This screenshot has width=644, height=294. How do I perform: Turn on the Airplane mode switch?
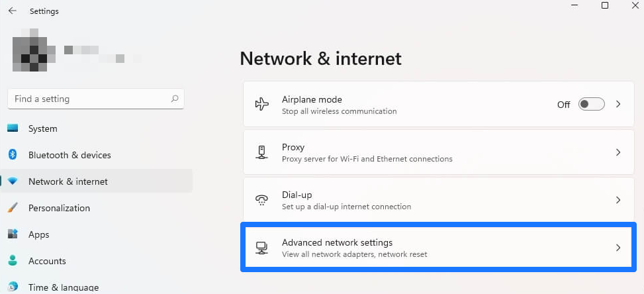click(x=592, y=105)
